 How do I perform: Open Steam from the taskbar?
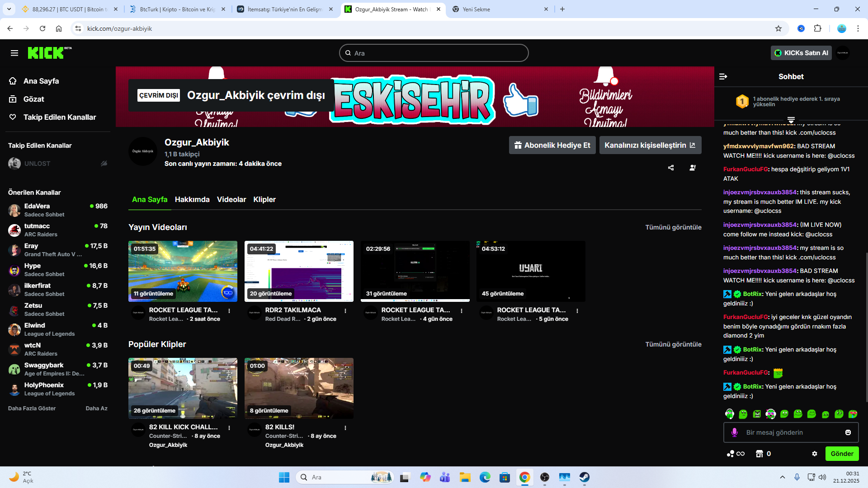(x=585, y=477)
